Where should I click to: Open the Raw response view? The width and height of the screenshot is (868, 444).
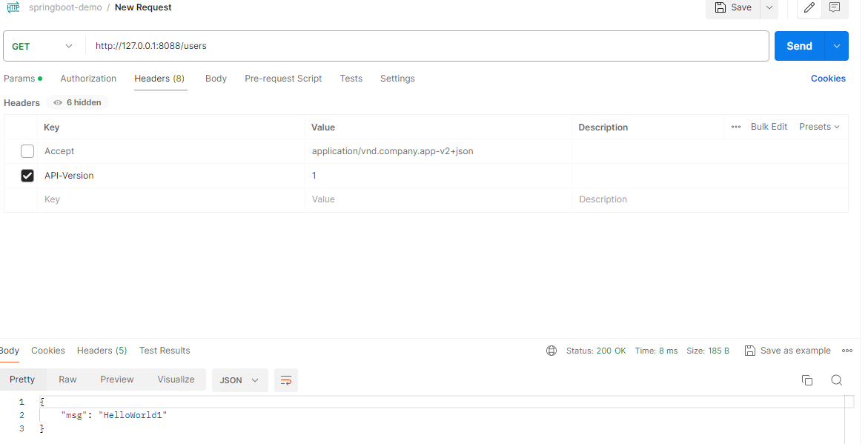[67, 379]
